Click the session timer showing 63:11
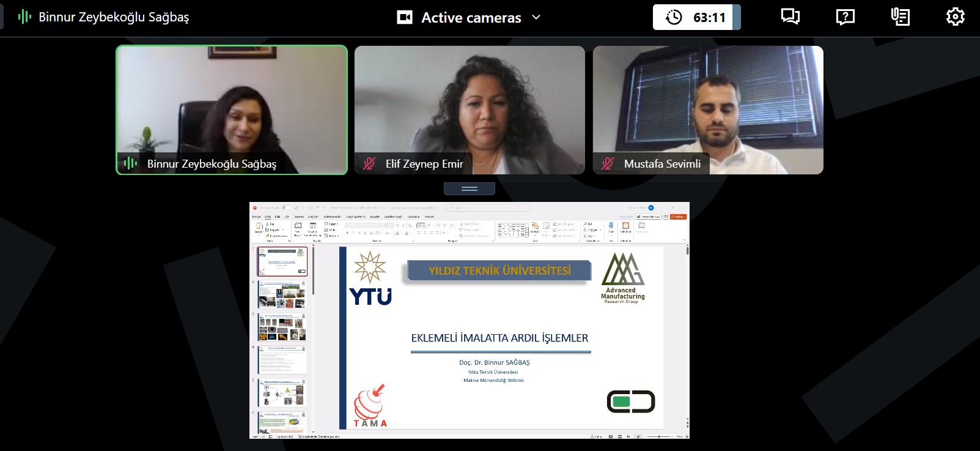This screenshot has height=451, width=980. coord(696,17)
